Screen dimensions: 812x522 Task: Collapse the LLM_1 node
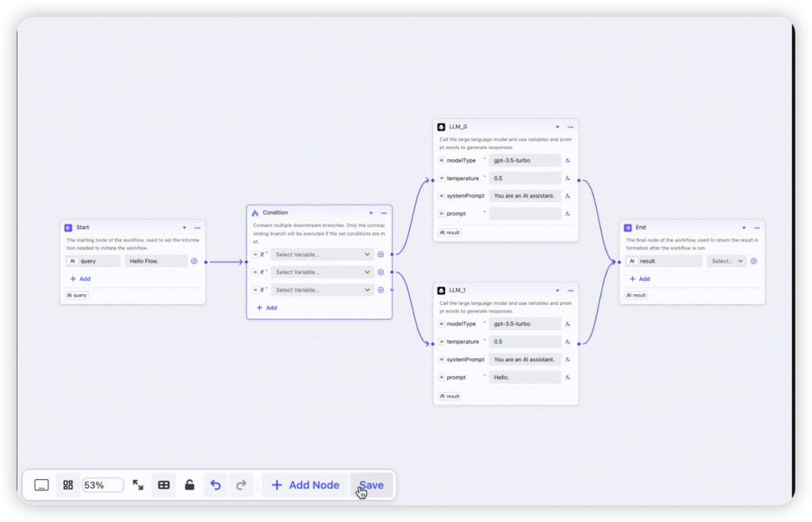pos(557,290)
